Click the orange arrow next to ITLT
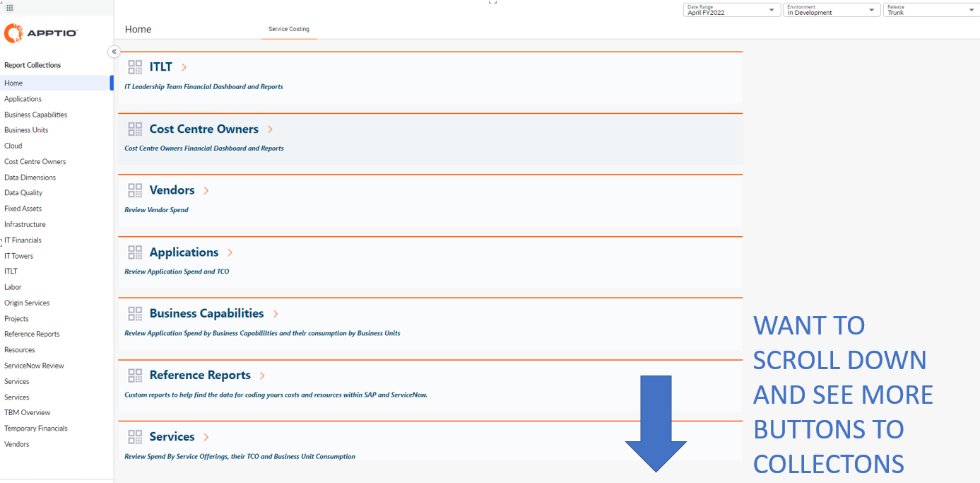 [184, 67]
